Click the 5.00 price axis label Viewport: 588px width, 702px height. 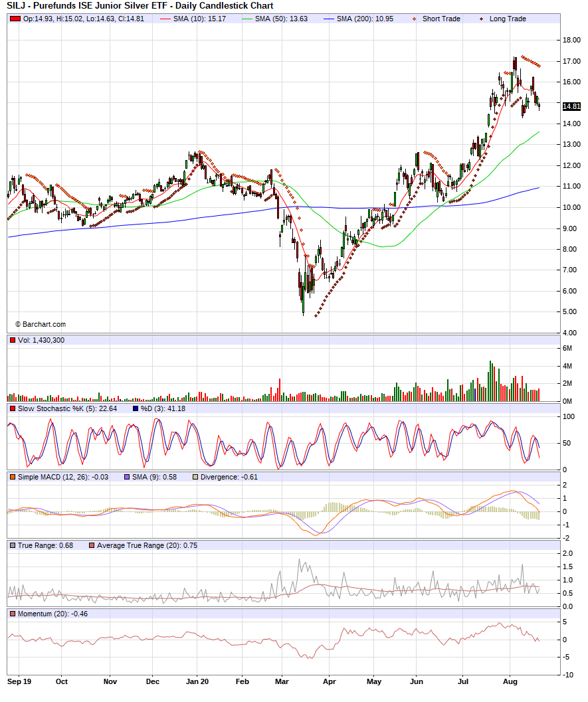(x=569, y=312)
